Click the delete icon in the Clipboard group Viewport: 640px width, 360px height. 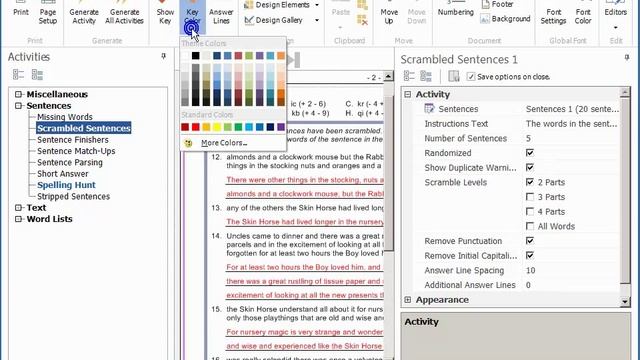(362, 20)
